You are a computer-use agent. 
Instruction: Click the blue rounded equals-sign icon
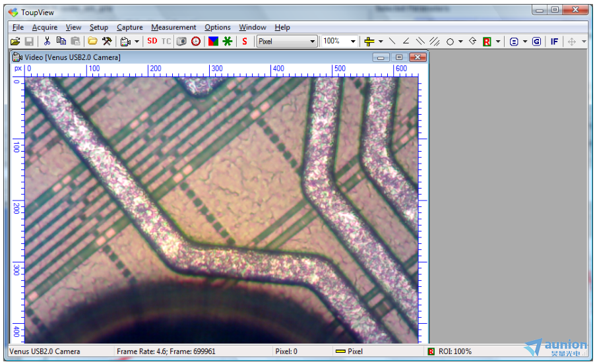[x=514, y=42]
